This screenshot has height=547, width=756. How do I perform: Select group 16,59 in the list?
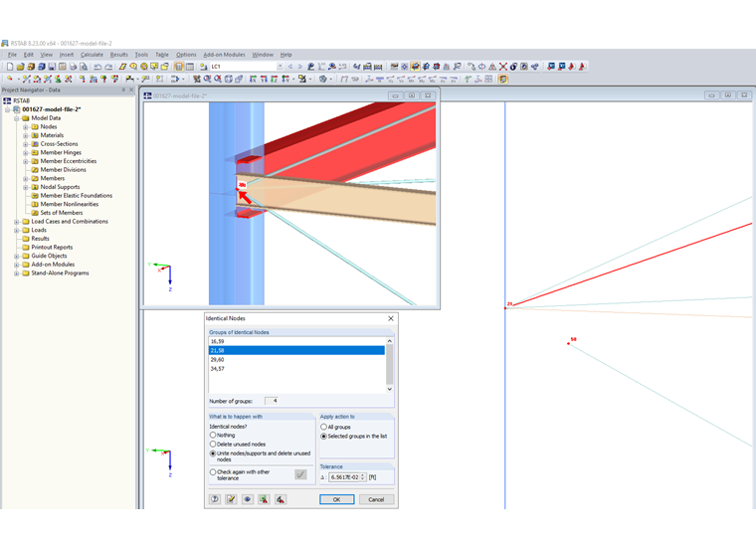(x=296, y=341)
